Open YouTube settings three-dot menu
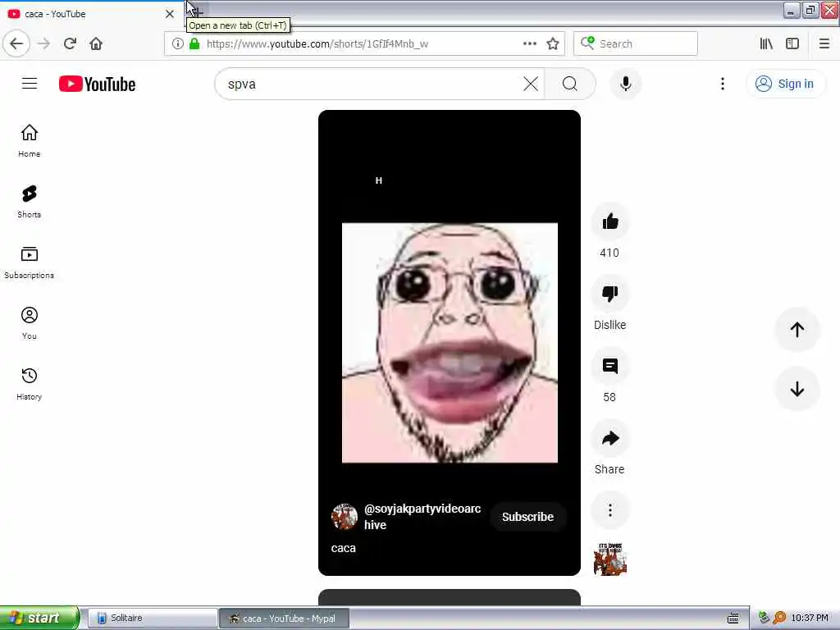 click(723, 84)
